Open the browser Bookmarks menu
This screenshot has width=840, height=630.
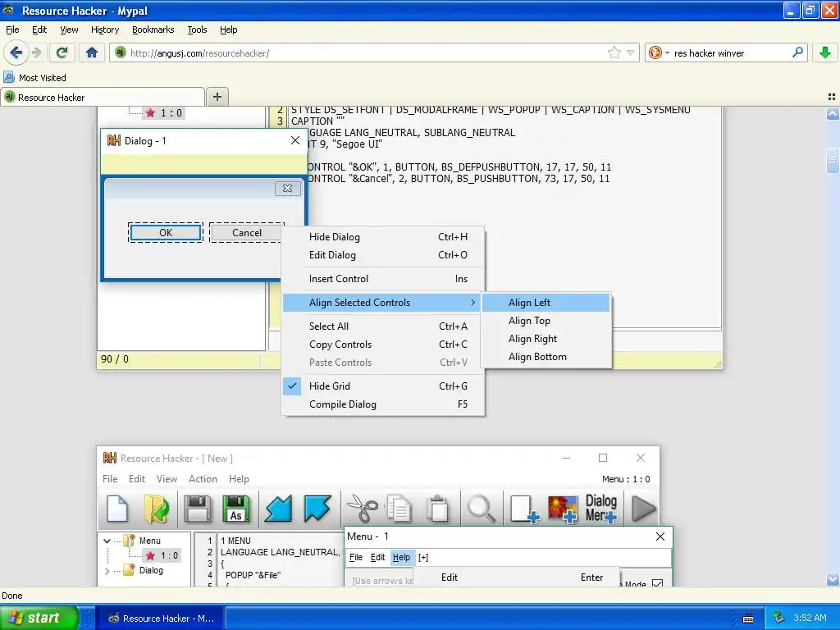tap(153, 30)
